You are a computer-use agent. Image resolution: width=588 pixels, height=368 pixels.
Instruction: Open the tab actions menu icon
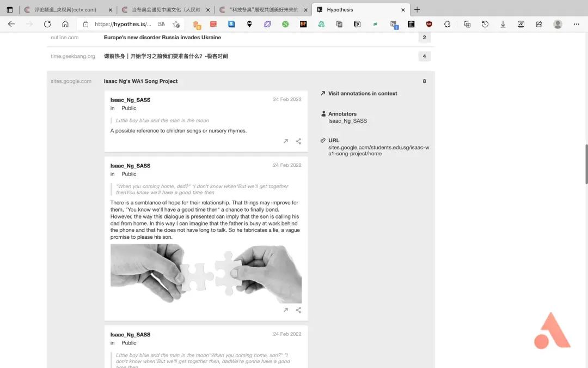tap(10, 10)
